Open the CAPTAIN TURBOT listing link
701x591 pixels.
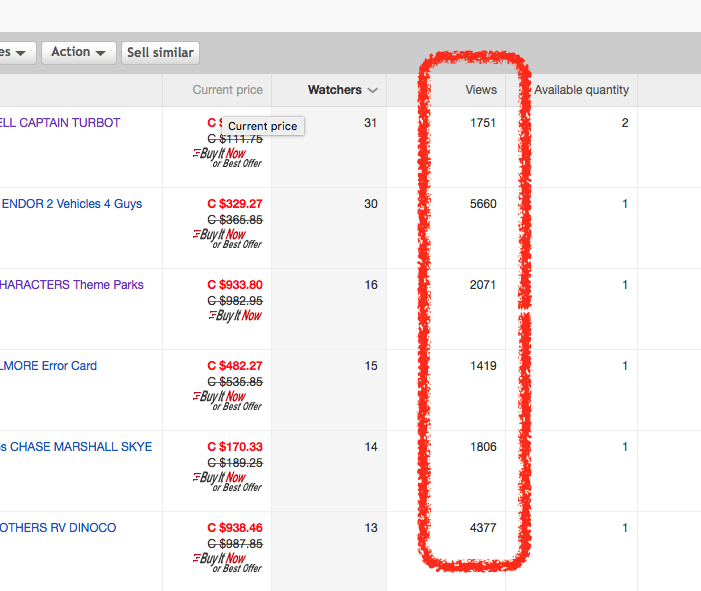pyautogui.click(x=60, y=123)
